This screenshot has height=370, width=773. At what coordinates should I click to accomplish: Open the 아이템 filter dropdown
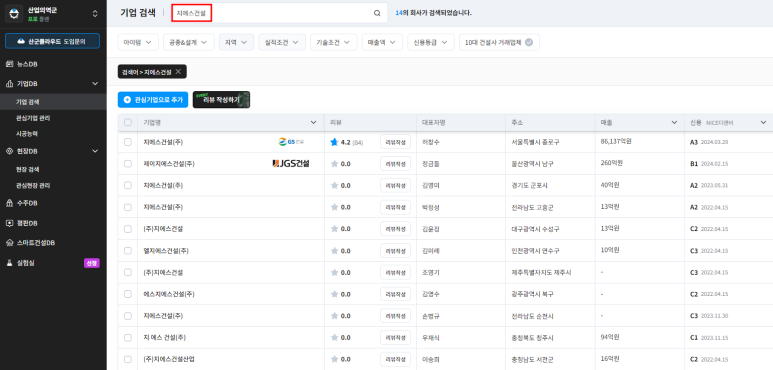(138, 42)
